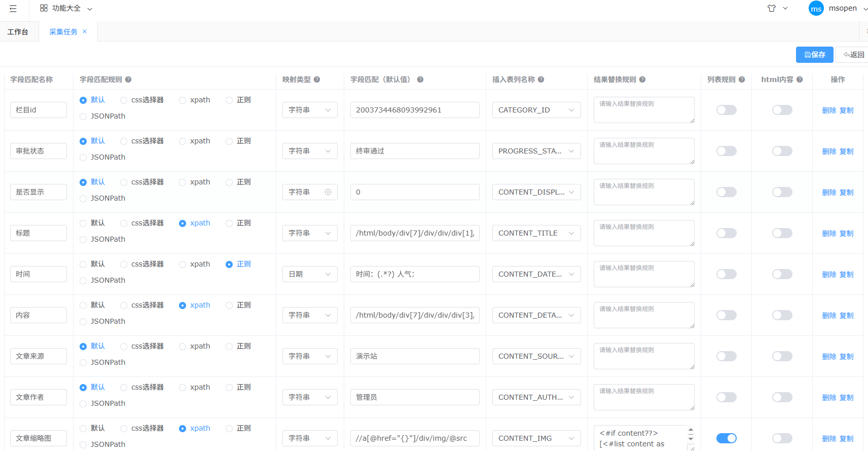Click help icon next to 映射类型 header

point(317,80)
